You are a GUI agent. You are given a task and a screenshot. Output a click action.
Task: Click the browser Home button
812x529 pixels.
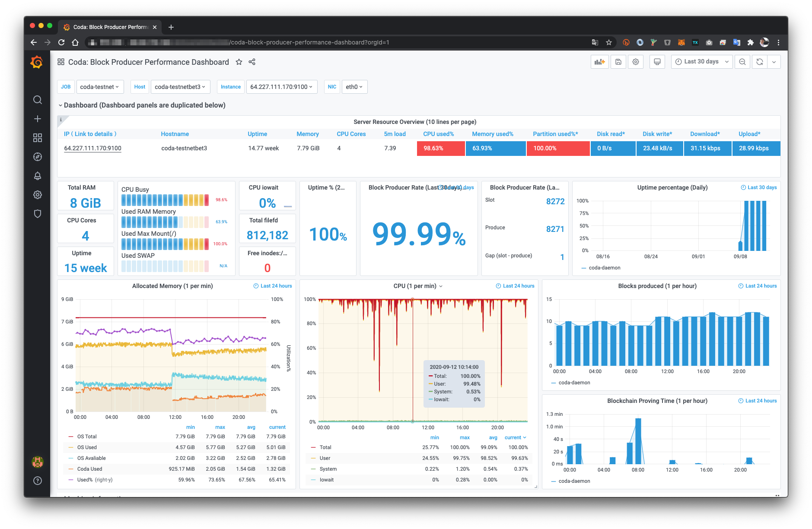coord(75,42)
